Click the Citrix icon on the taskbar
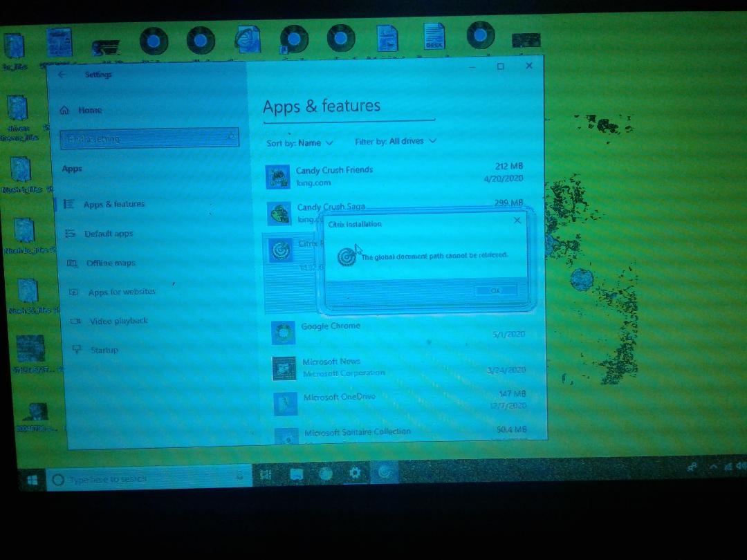 point(385,472)
